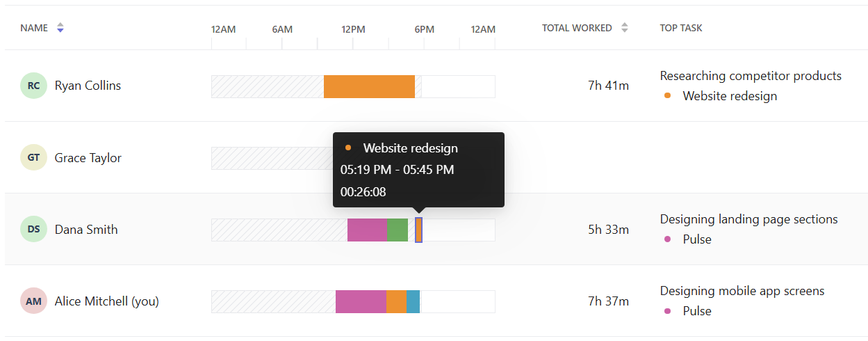The image size is (868, 341).
Task: Select Alice Mitchell's blue timeline segment
Action: click(x=413, y=301)
